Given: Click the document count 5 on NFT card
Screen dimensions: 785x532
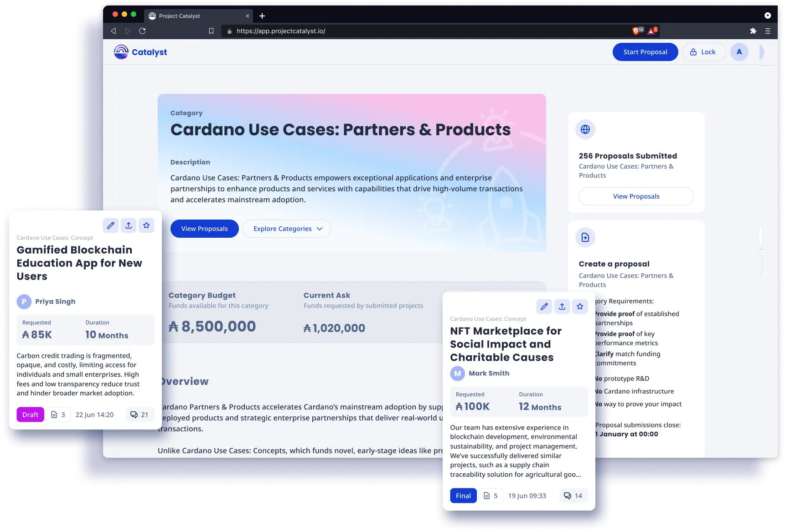Looking at the screenshot, I should [491, 496].
